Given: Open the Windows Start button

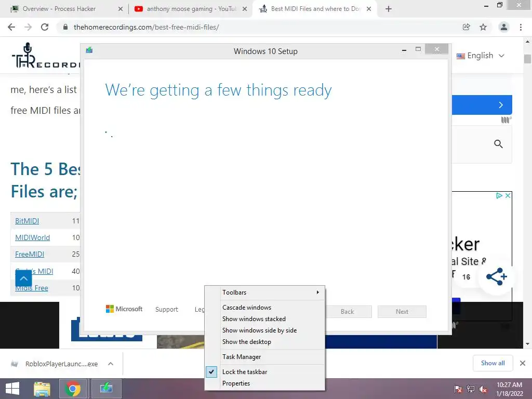Looking at the screenshot, I should click(x=12, y=389).
